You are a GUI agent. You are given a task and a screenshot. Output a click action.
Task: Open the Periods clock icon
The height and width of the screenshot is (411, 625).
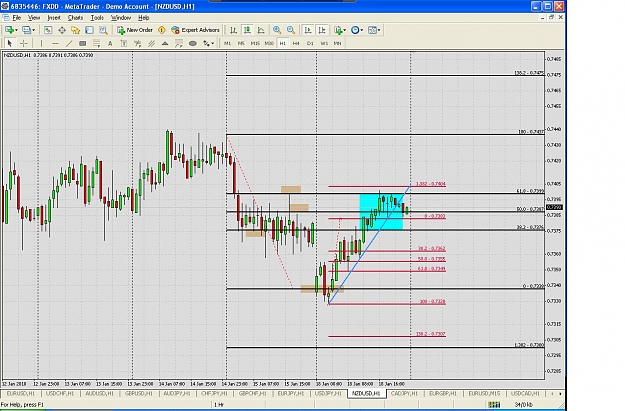pyautogui.click(x=355, y=30)
